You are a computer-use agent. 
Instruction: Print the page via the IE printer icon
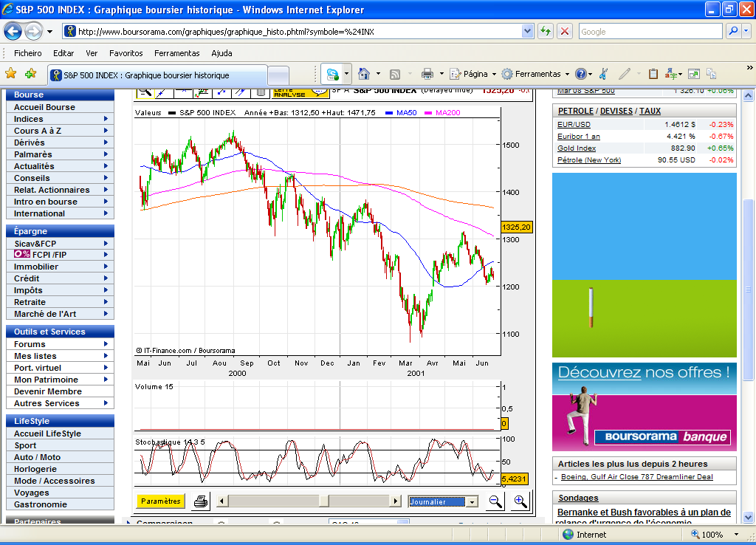[427, 75]
